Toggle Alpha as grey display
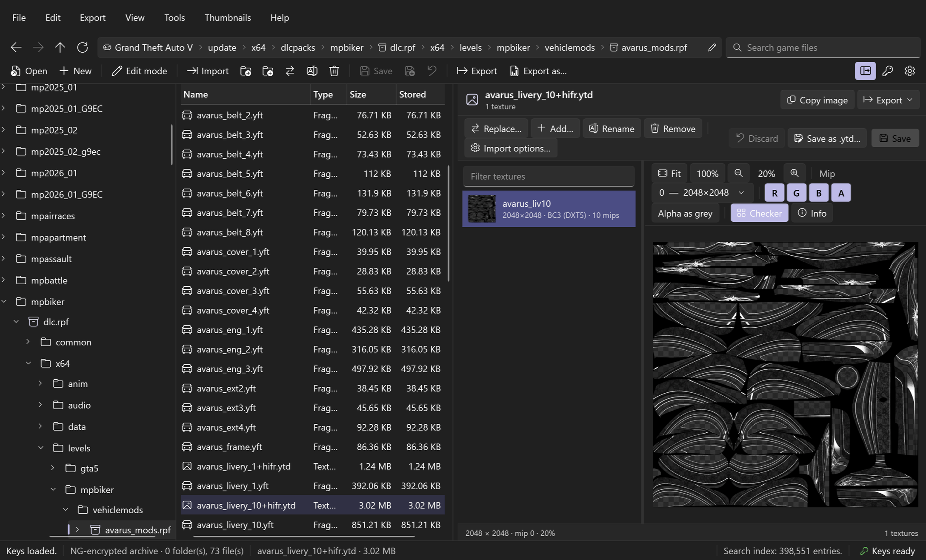Screen dimensions: 926x560 (x=685, y=213)
